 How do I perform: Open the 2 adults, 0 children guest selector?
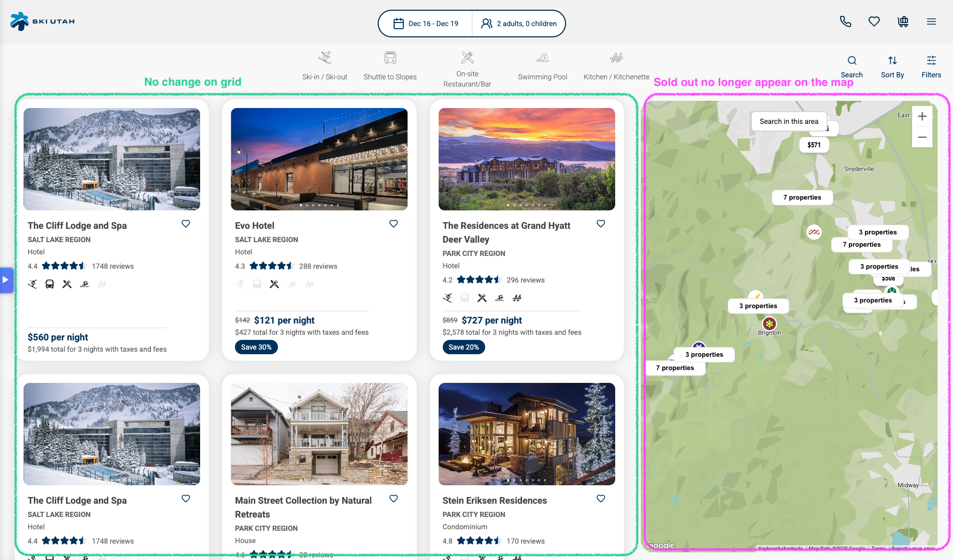(518, 24)
